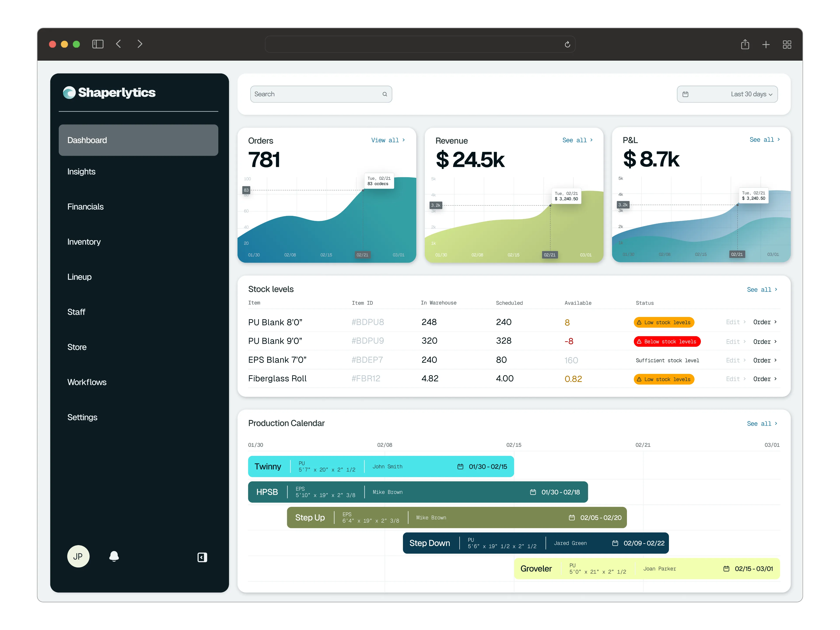840x630 pixels.
Task: Toggle the browser sidebar icon
Action: click(98, 44)
